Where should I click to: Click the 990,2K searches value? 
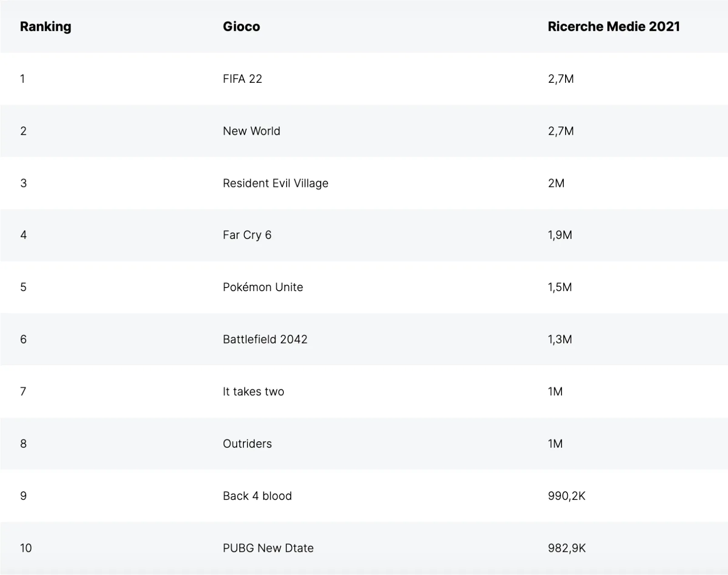(566, 496)
